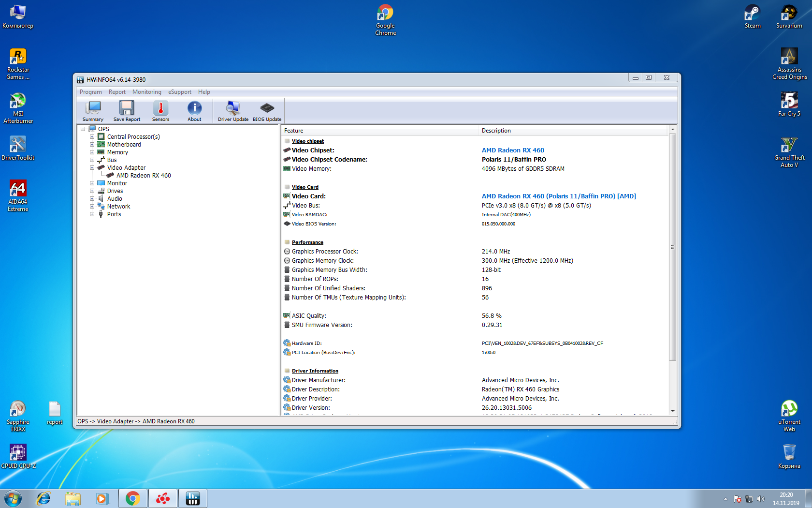Open AIDA64 Extreme desktop shortcut
Viewport: 812px width, 508px height.
click(x=18, y=196)
